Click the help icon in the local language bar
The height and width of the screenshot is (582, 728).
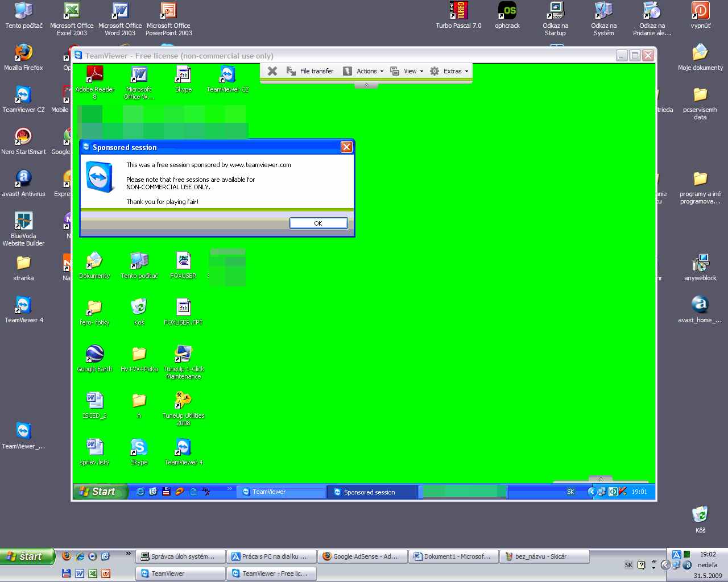(x=642, y=565)
